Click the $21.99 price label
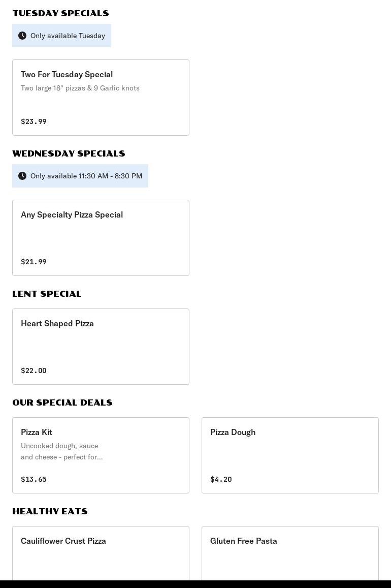This screenshot has height=588, width=391. click(x=34, y=262)
